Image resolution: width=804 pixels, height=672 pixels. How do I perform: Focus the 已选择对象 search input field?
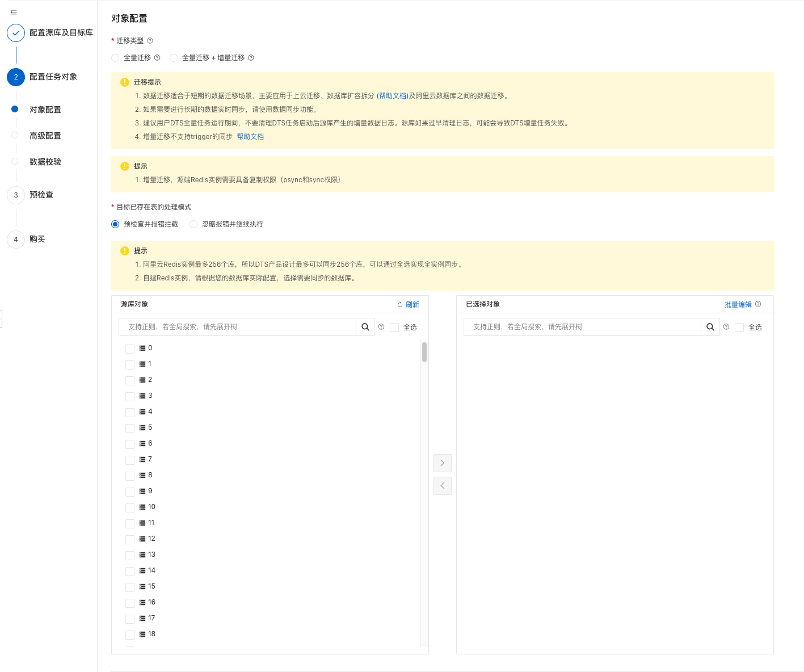[582, 327]
